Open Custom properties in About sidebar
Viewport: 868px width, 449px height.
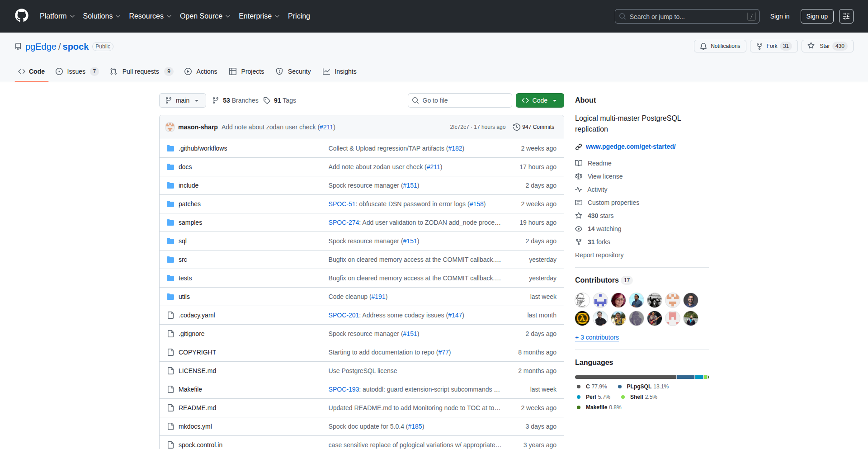point(607,203)
